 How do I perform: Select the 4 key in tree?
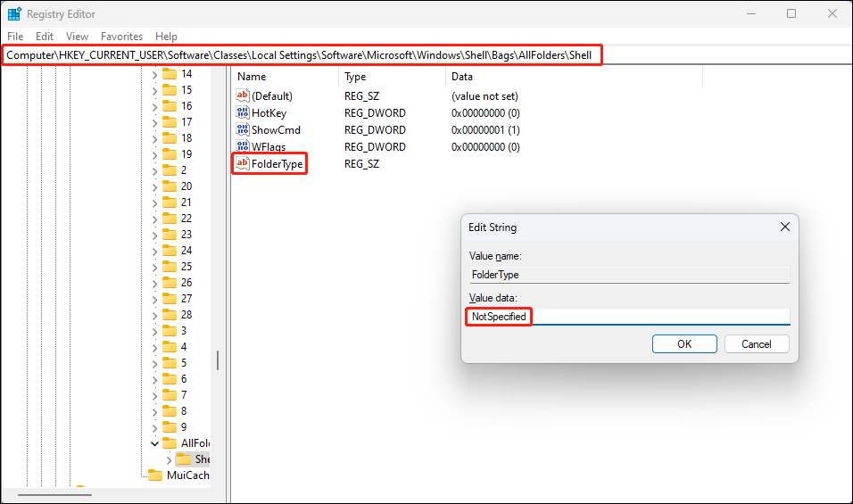(184, 346)
